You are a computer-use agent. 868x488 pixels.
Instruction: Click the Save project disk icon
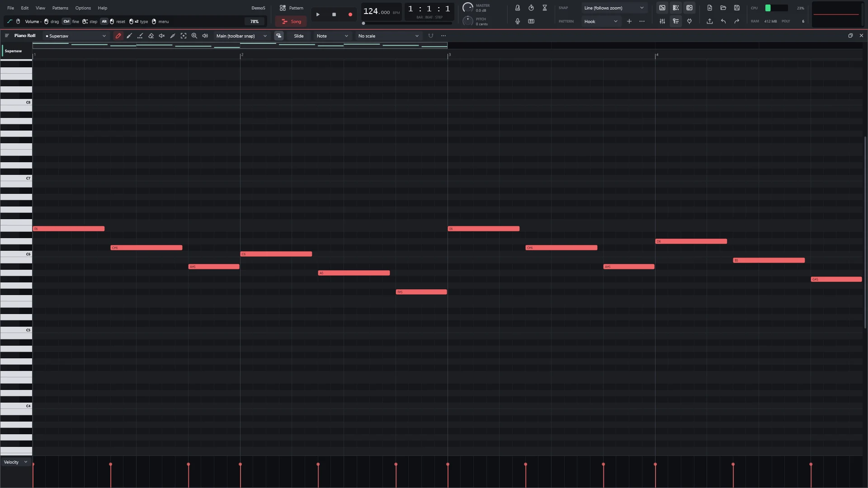pyautogui.click(x=737, y=8)
